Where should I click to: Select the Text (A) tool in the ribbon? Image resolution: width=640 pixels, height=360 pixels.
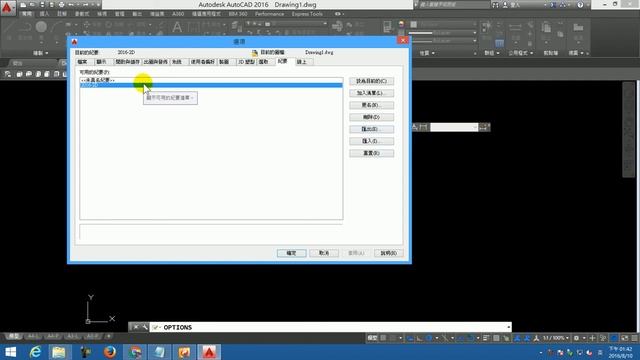[x=177, y=28]
